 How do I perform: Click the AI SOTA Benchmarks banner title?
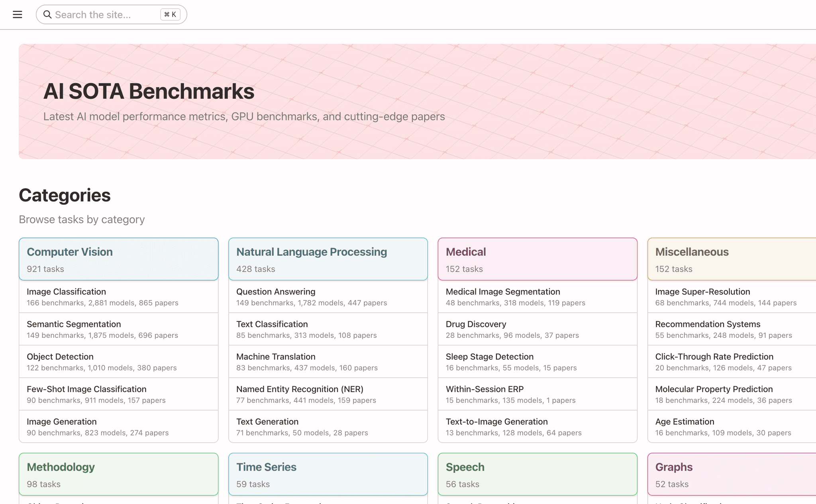point(149,91)
